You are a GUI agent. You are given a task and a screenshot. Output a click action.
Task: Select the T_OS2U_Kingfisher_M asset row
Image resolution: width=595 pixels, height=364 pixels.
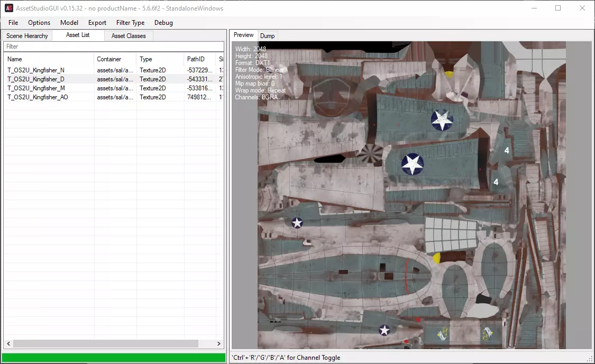coord(36,88)
